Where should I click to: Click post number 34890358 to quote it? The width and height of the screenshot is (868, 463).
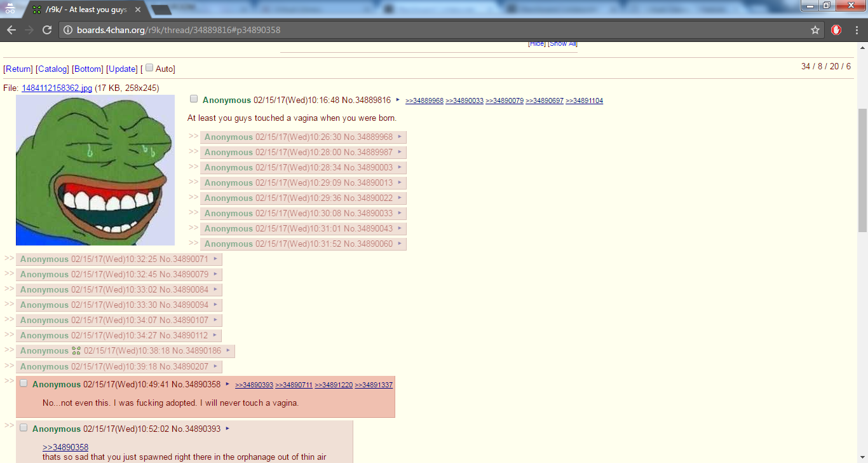click(202, 384)
